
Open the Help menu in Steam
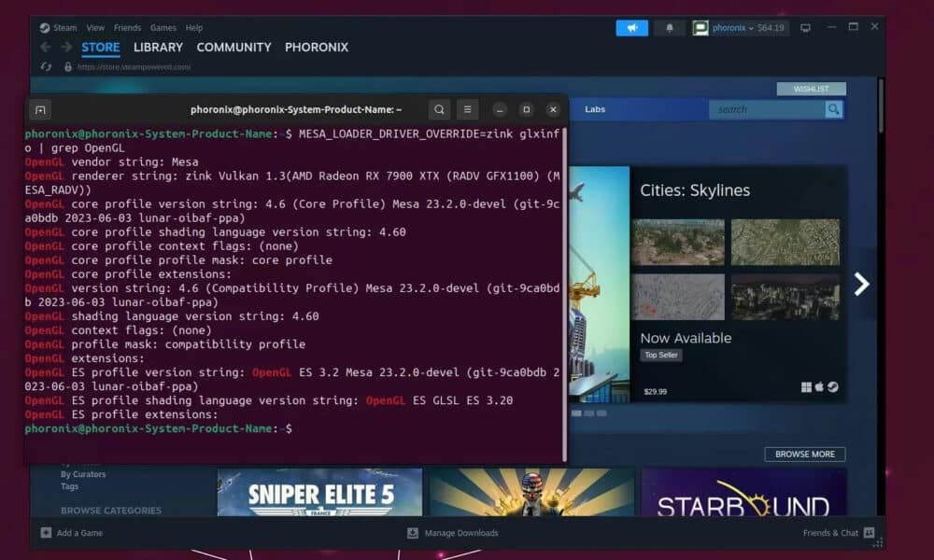tap(194, 27)
